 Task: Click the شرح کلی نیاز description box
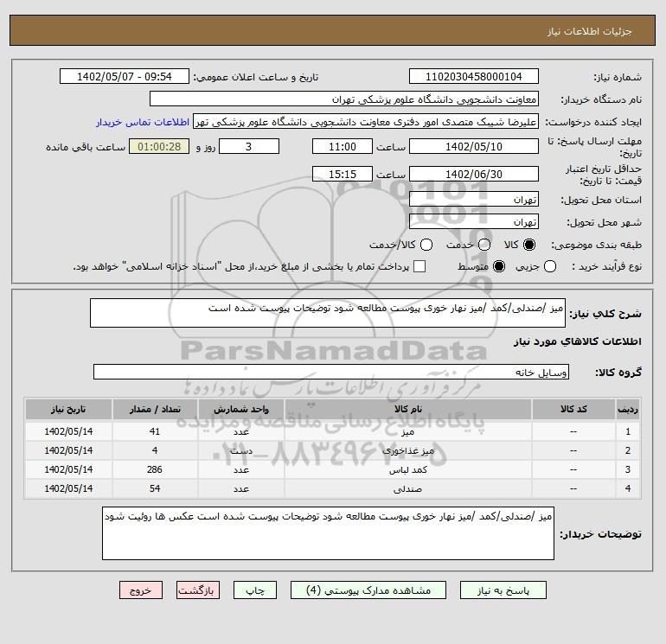click(328, 313)
